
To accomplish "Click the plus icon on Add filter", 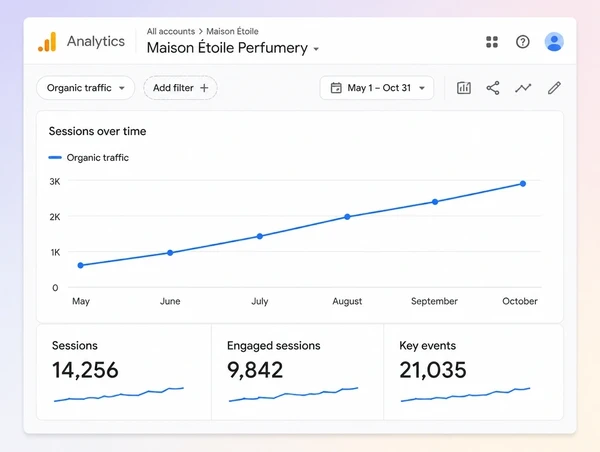I will point(204,88).
